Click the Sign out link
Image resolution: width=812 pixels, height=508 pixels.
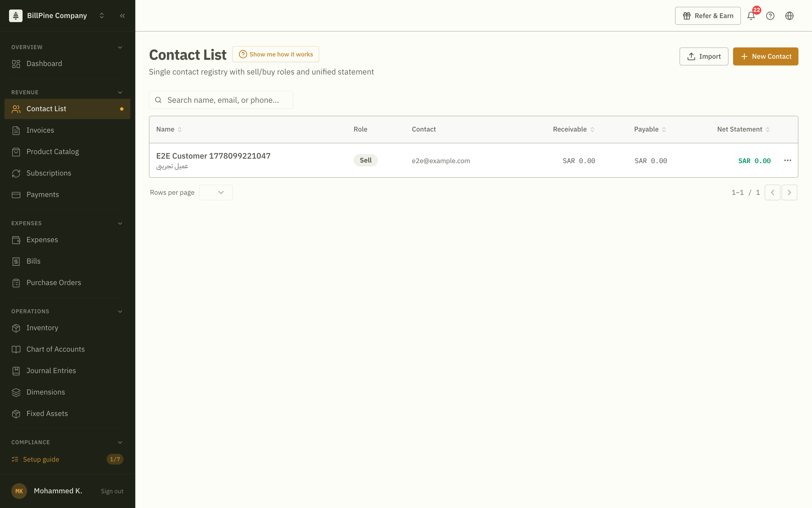(112, 491)
